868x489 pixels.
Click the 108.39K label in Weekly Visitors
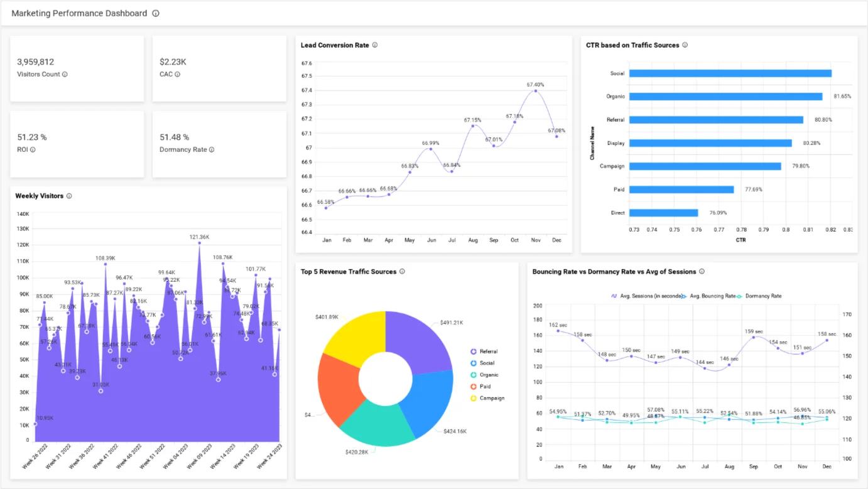tap(106, 258)
